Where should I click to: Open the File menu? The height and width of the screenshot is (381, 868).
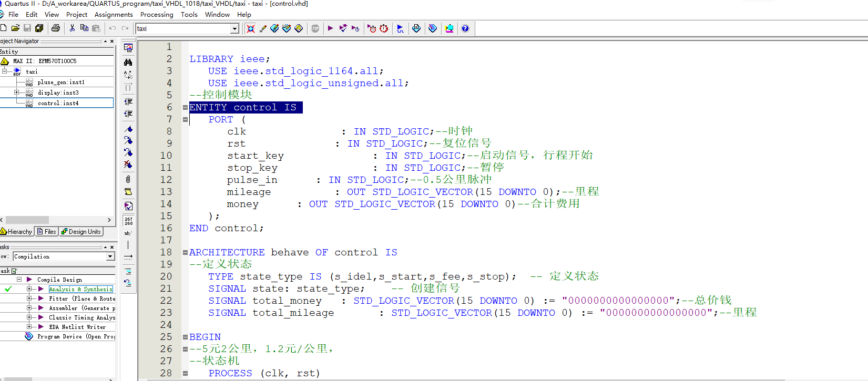tap(13, 15)
